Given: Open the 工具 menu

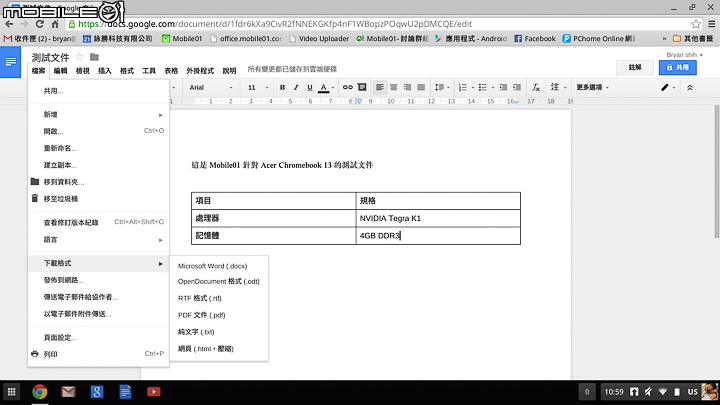Looking at the screenshot, I should (149, 71).
